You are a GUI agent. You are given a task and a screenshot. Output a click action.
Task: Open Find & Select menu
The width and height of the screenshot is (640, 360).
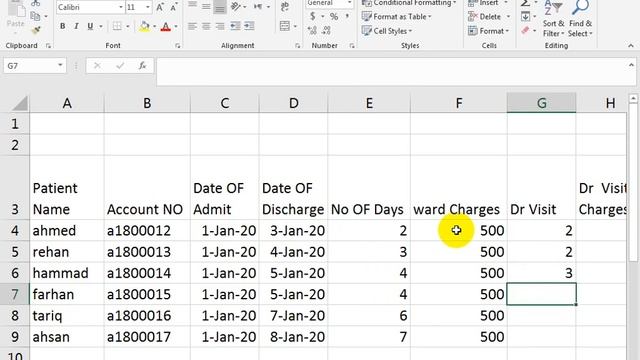click(580, 19)
